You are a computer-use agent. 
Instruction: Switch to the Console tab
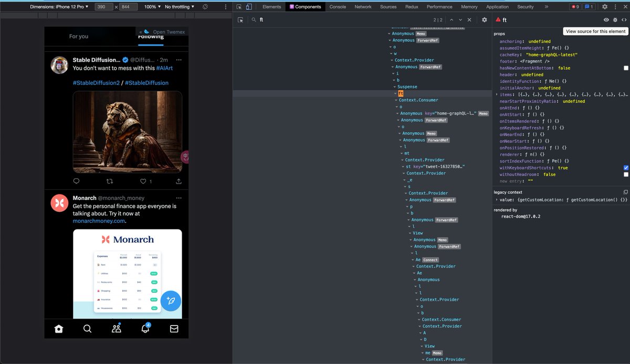pos(338,7)
